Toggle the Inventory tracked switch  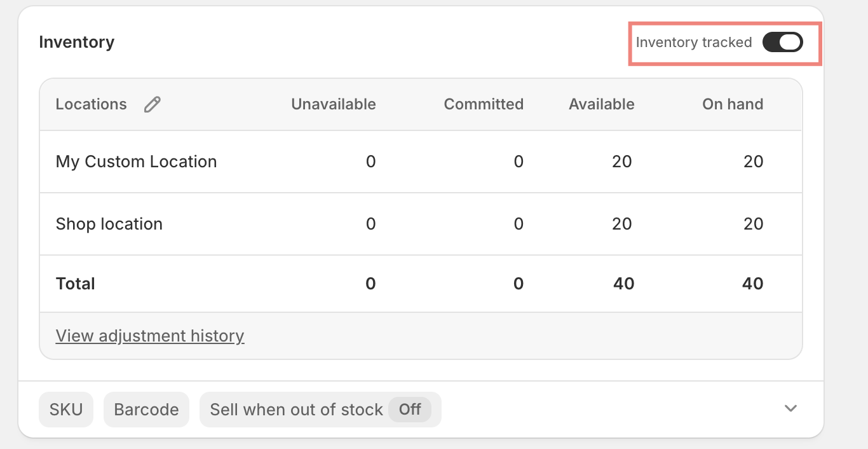point(783,43)
